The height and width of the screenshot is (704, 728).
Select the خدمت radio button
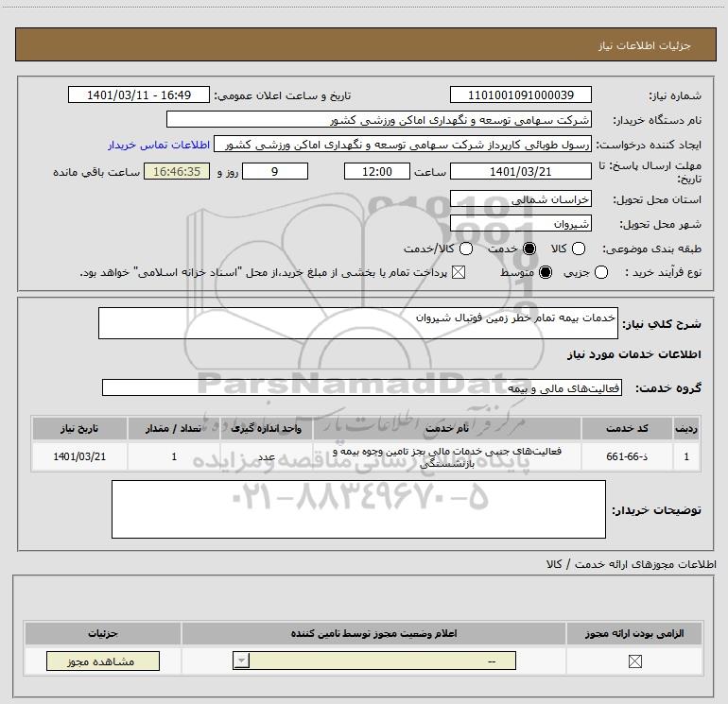(x=529, y=249)
